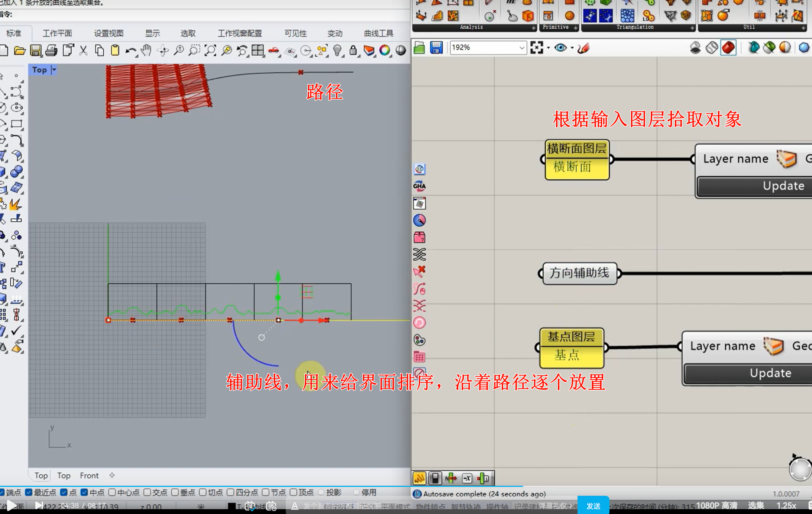Click the blue 发送 send button
This screenshot has height=514, width=812.
(x=593, y=506)
